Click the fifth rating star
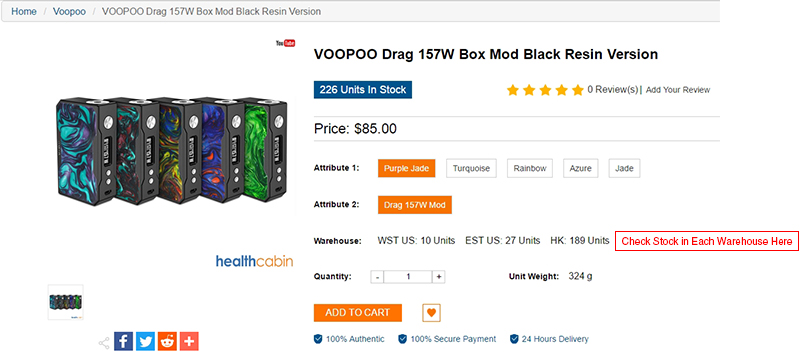Viewport: 800px width, 364px height. [578, 90]
